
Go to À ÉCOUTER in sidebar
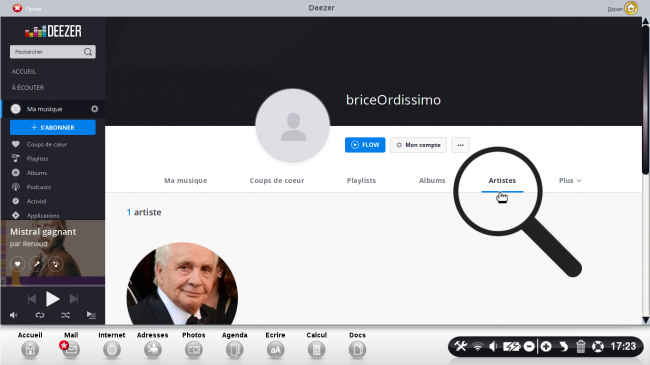(x=28, y=88)
